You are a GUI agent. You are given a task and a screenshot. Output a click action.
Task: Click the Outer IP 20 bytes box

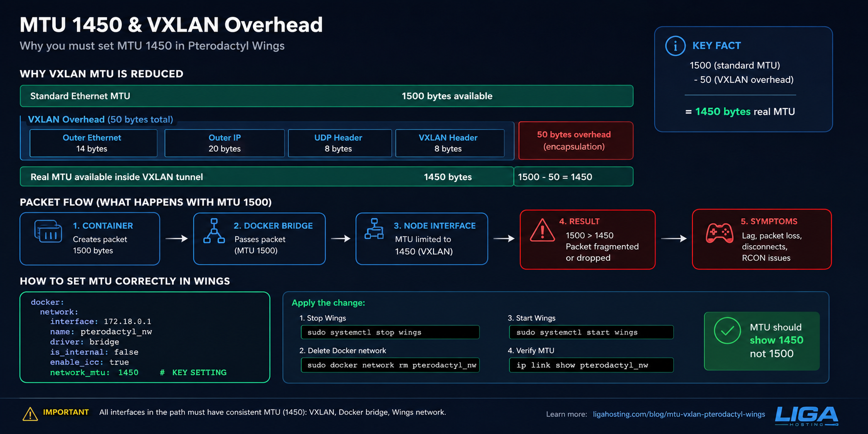click(x=225, y=143)
